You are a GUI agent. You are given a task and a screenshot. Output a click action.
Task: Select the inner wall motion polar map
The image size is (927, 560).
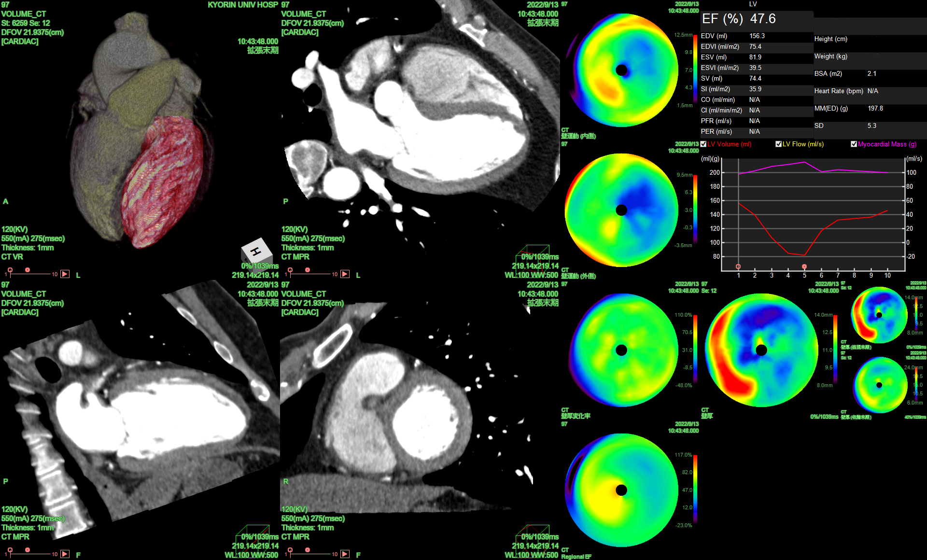click(621, 70)
